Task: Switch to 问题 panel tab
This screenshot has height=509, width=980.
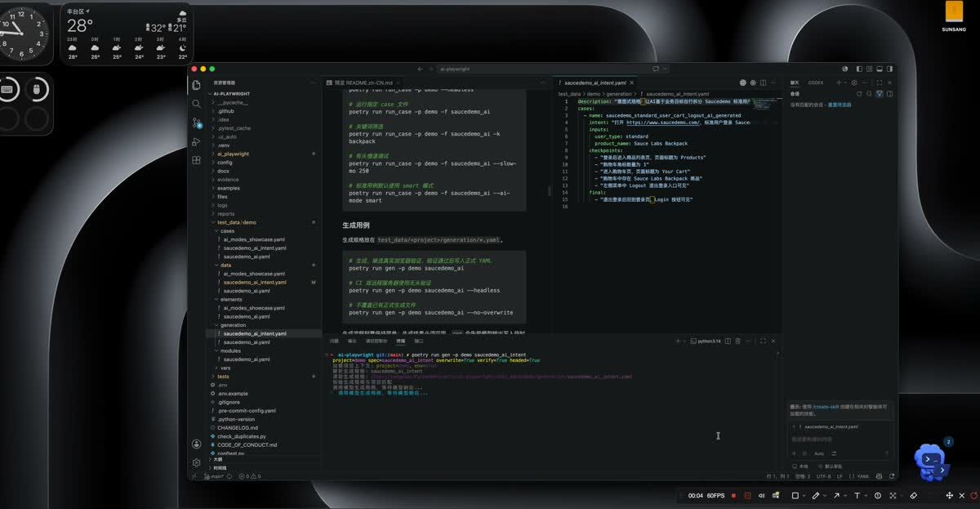Action: [334, 341]
